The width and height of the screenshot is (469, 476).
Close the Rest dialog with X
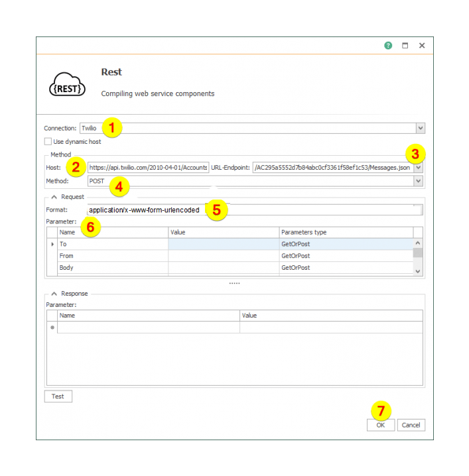[421, 46]
